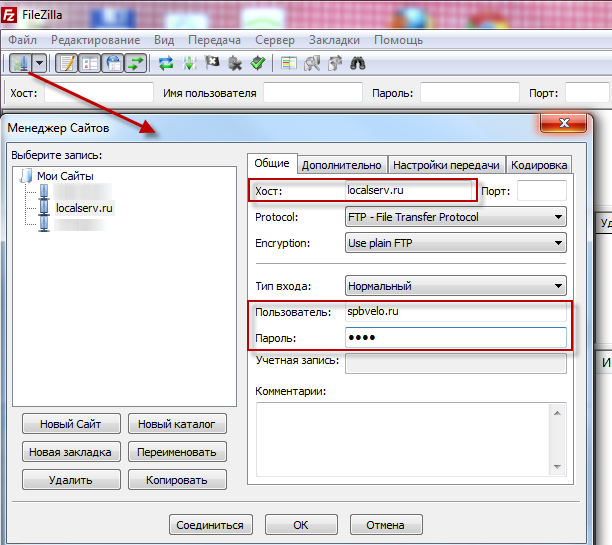Switch to Настройки передачи tab
Image resolution: width=612 pixels, height=545 pixels.
point(446,165)
